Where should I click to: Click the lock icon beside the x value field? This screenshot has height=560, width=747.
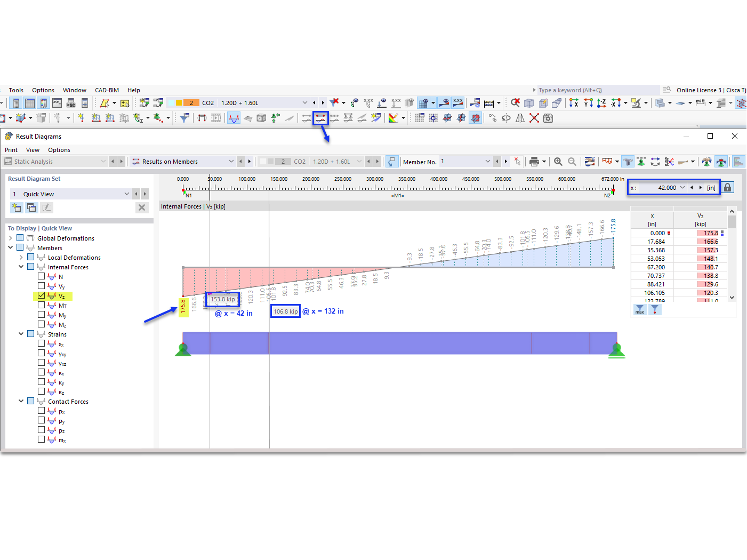click(727, 187)
